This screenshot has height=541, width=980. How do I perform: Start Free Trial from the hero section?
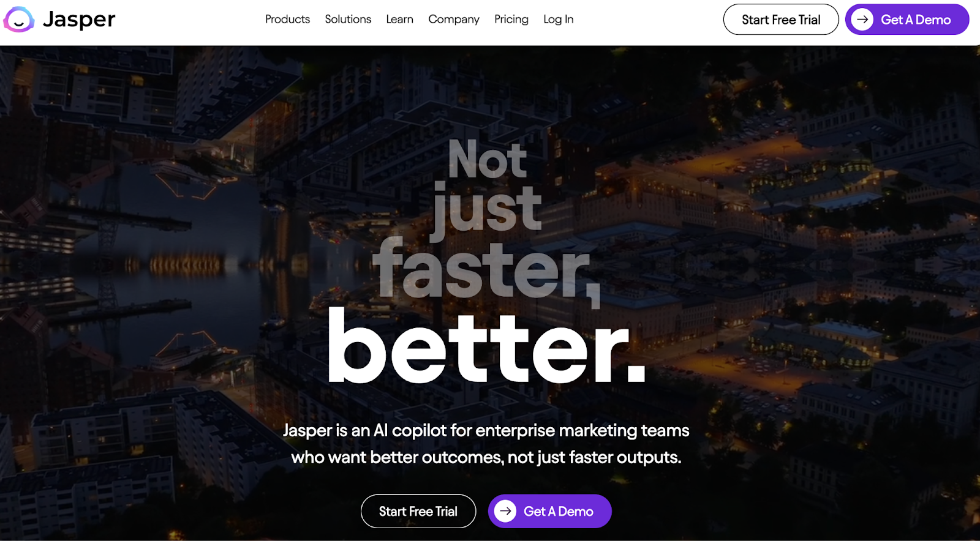pos(418,511)
